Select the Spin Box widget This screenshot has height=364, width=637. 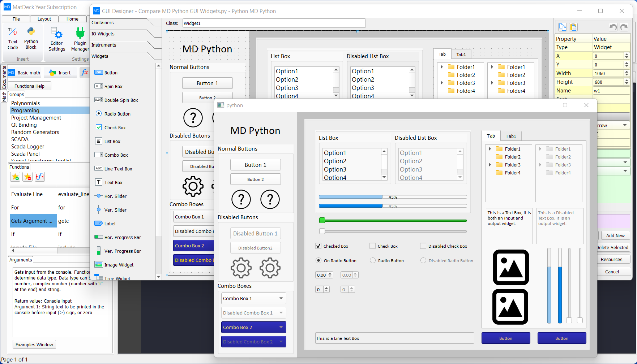(108, 86)
